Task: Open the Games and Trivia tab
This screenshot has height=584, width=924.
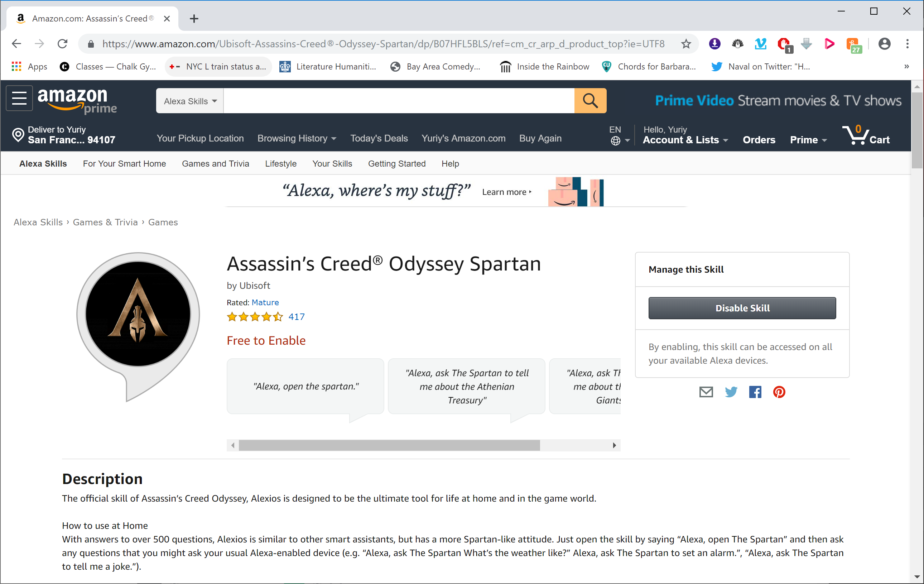Action: (x=215, y=164)
